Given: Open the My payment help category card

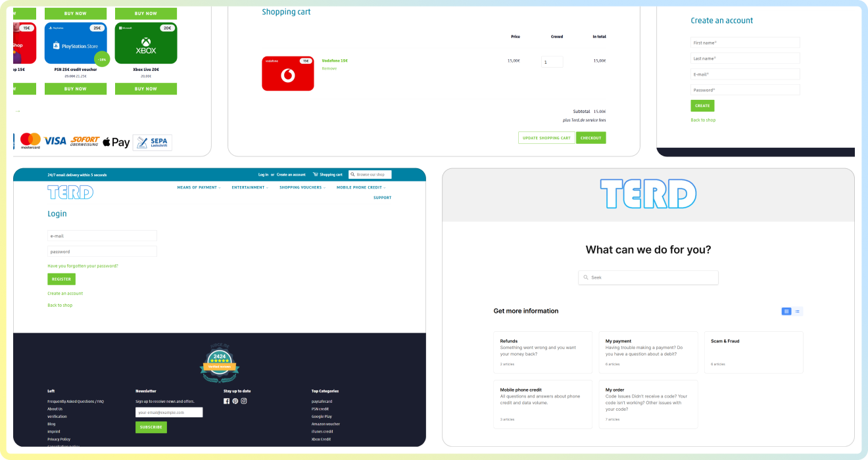Looking at the screenshot, I should [648, 353].
